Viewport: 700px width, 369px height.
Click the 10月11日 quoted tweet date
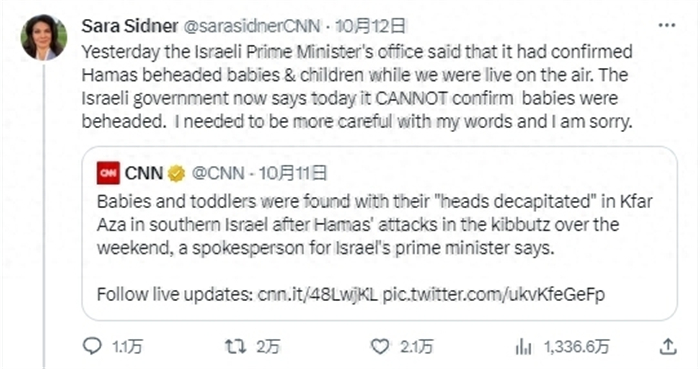click(293, 173)
